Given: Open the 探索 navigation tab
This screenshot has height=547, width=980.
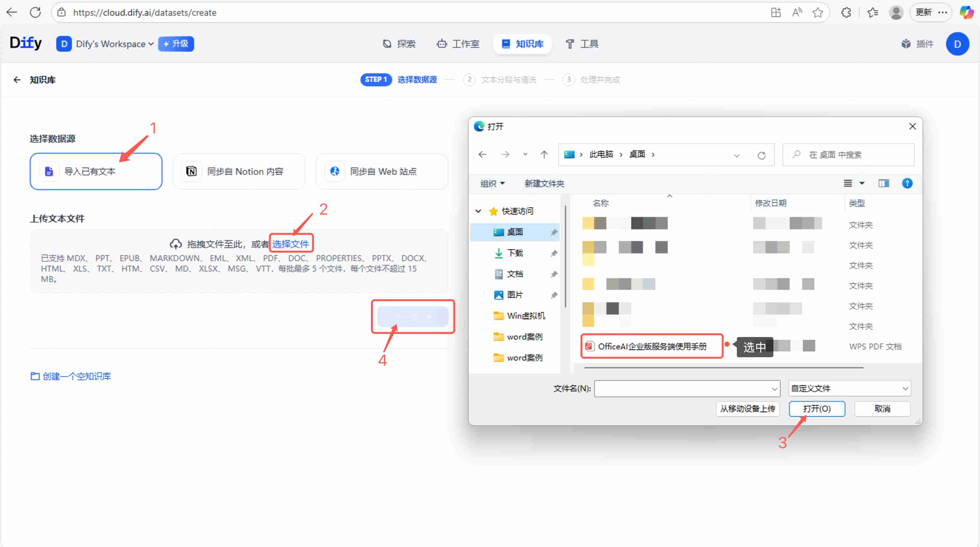Looking at the screenshot, I should pos(399,44).
